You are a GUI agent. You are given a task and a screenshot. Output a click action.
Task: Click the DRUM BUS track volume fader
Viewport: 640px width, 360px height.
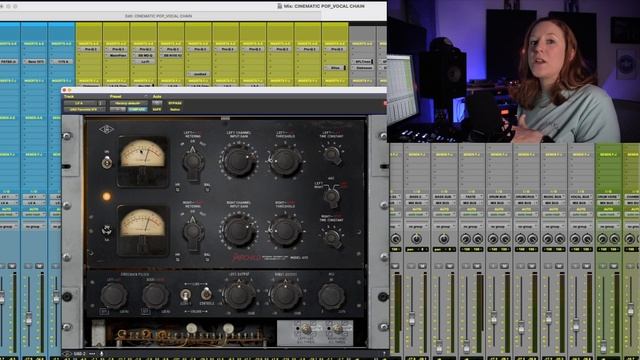pyautogui.click(x=493, y=317)
